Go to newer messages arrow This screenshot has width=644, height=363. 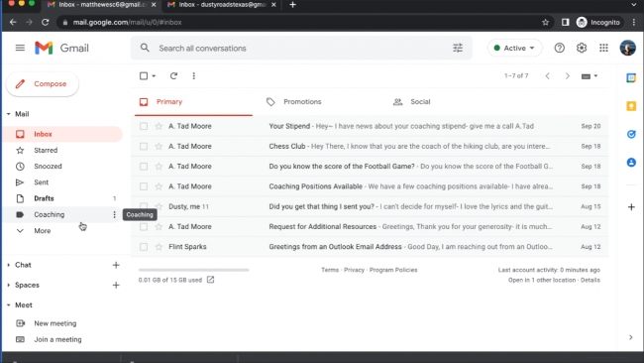click(x=547, y=75)
